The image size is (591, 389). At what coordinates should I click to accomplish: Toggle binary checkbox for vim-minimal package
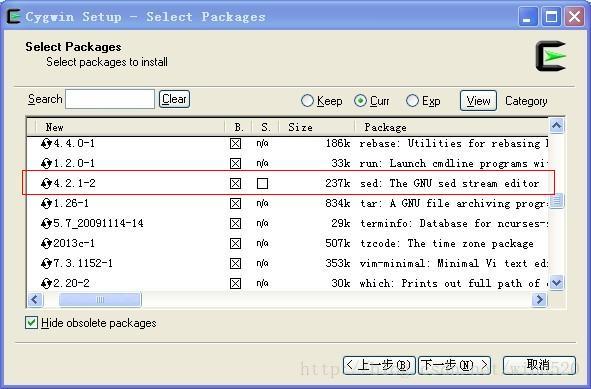coord(236,263)
